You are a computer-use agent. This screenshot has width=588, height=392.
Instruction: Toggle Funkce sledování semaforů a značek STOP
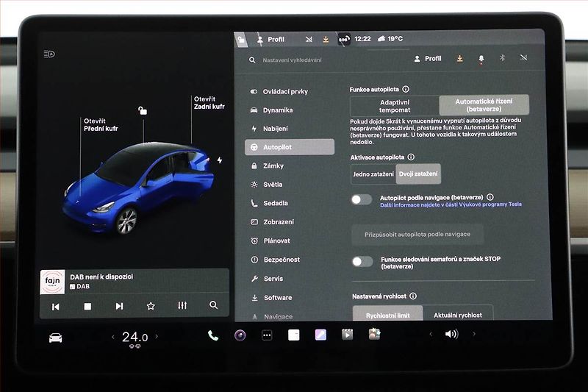pyautogui.click(x=362, y=262)
